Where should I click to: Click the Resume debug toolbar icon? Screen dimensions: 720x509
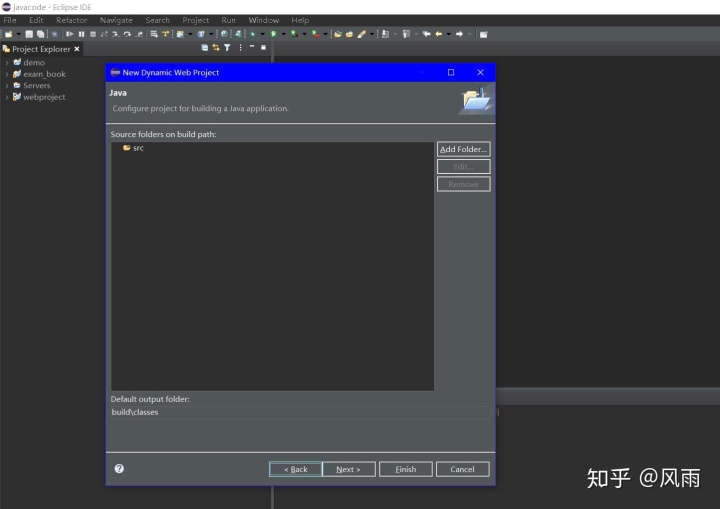(x=69, y=34)
